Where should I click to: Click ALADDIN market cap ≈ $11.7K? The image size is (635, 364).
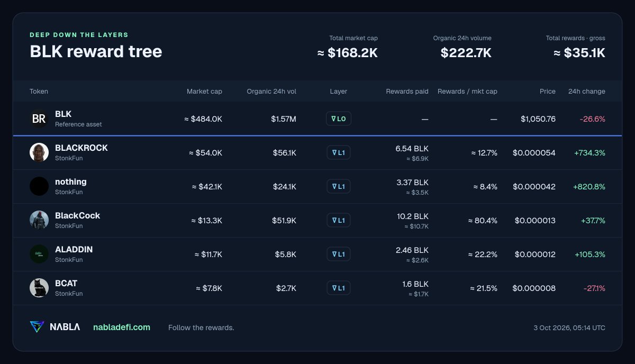[x=207, y=254]
